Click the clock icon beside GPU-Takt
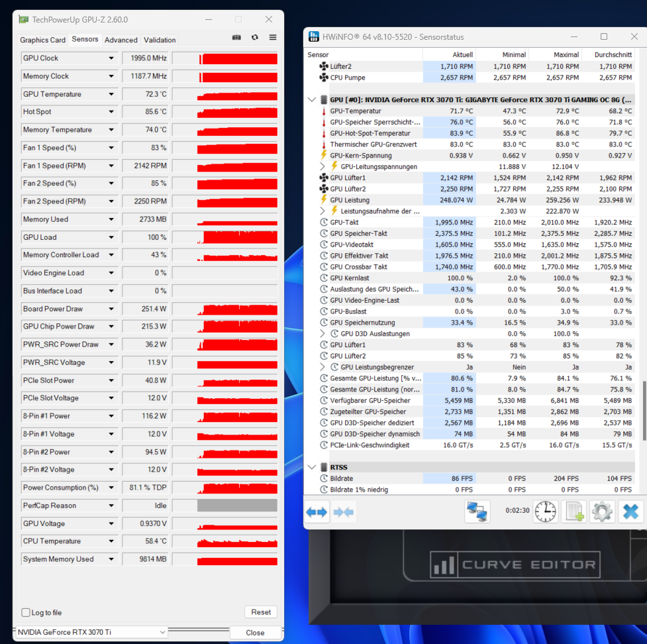Image resolution: width=647 pixels, height=644 pixels. pos(324,222)
